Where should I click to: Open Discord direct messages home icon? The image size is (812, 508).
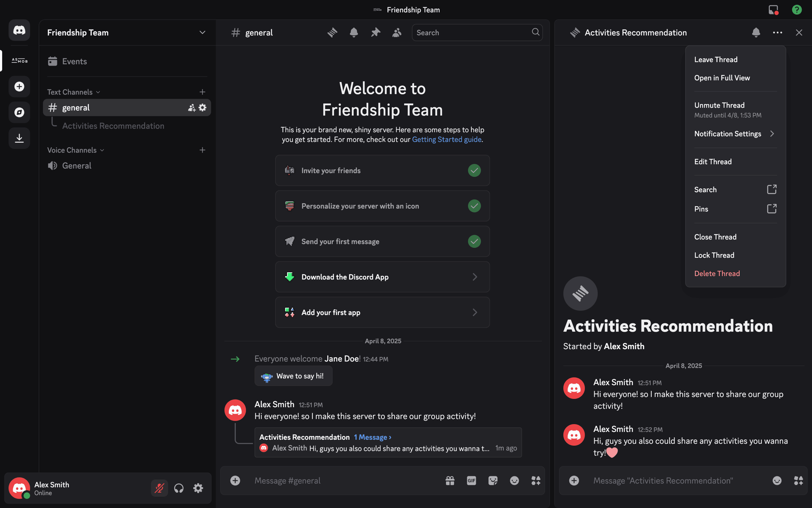point(19,30)
